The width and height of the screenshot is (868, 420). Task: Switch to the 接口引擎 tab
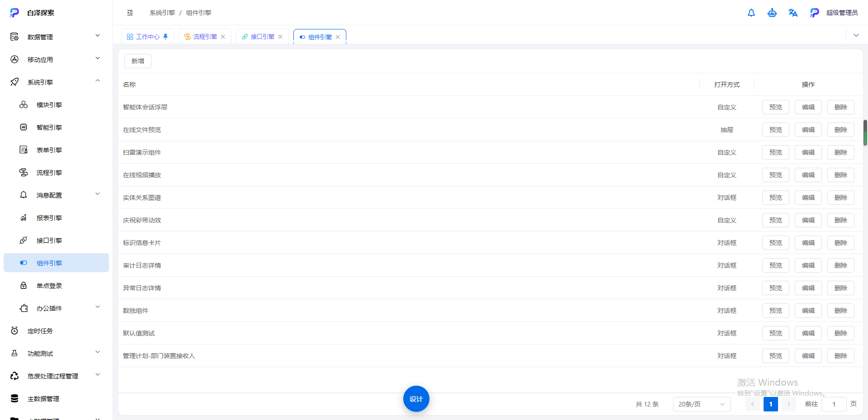[x=262, y=37]
